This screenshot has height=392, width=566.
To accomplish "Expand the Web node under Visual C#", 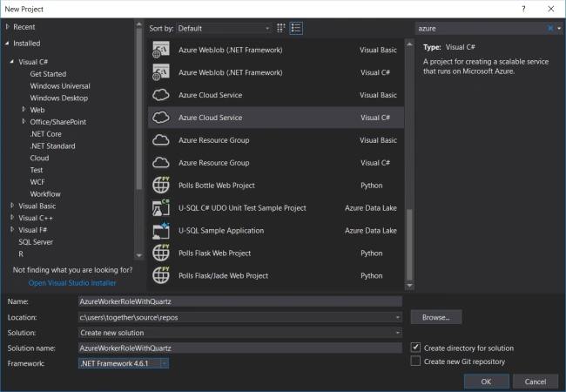I will [x=24, y=110].
